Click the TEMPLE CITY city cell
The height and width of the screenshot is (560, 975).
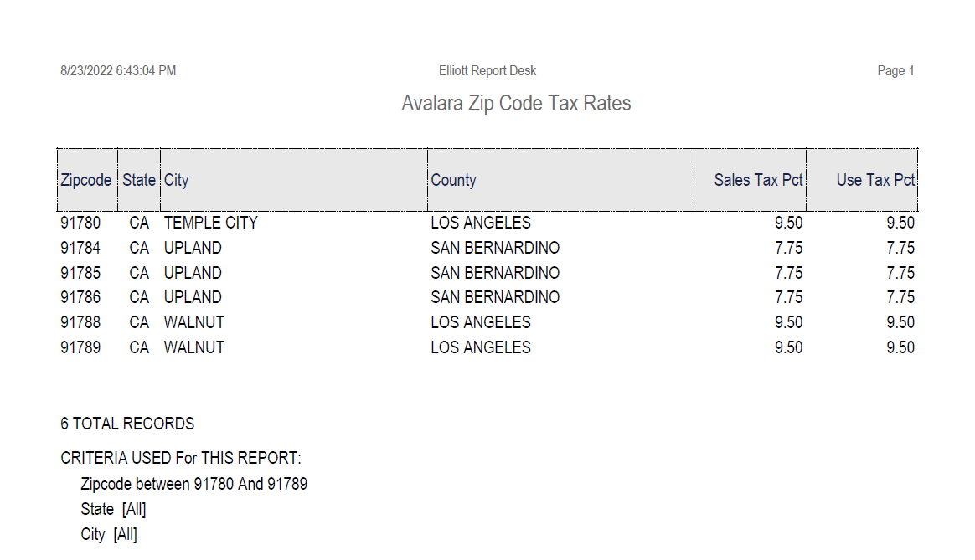pos(211,223)
